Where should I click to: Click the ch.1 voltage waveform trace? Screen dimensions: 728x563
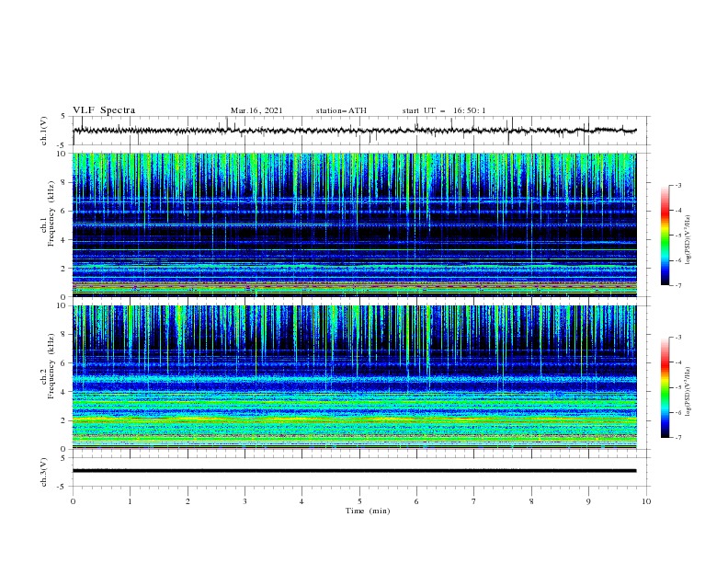pos(354,131)
